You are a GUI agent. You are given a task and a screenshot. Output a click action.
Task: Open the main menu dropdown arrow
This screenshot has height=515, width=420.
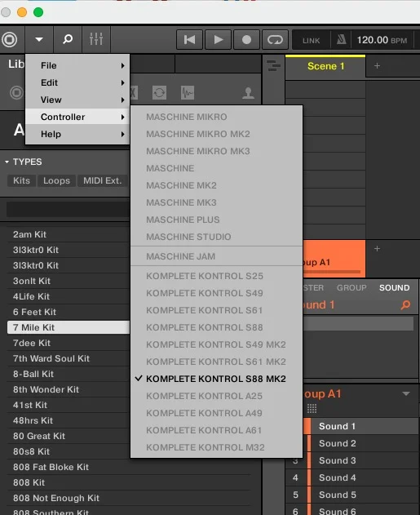coord(39,39)
